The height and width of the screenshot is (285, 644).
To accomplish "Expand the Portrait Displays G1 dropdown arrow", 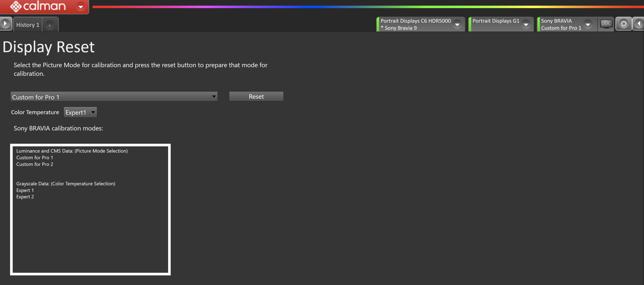I will (x=526, y=25).
